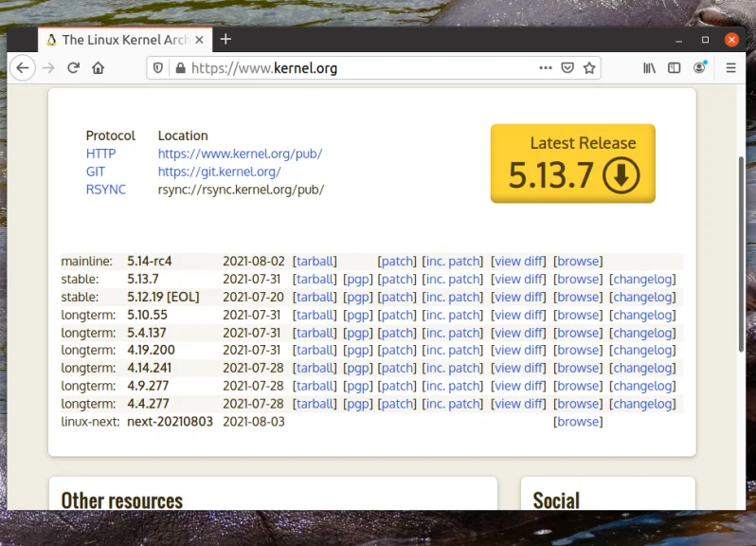Viewport: 756px width, 546px height.
Task: Save page to Pocket
Action: [567, 68]
